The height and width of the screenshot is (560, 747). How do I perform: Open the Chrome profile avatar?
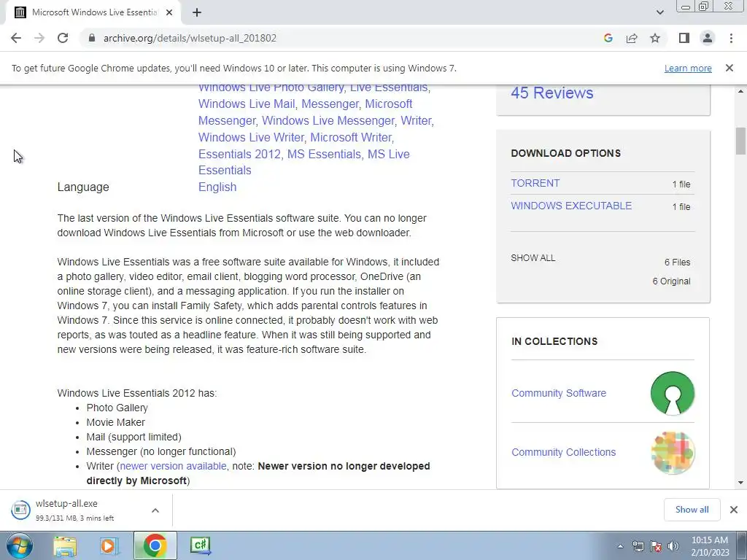(708, 38)
